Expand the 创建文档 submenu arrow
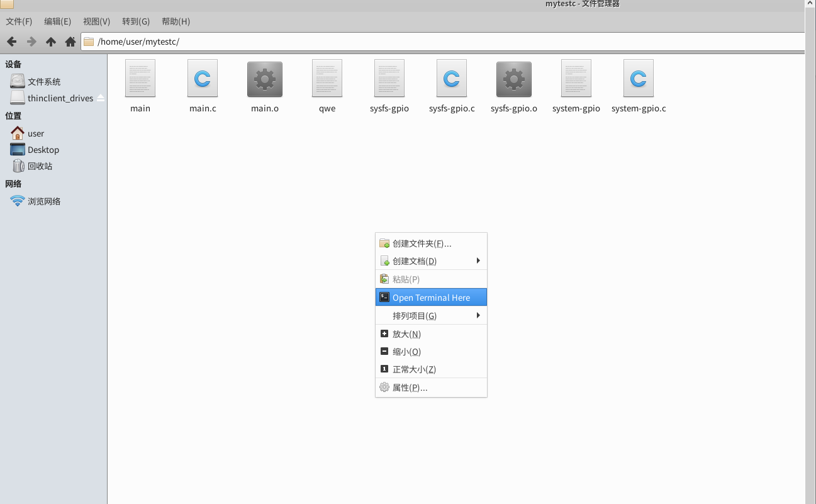816x504 pixels. click(x=478, y=261)
